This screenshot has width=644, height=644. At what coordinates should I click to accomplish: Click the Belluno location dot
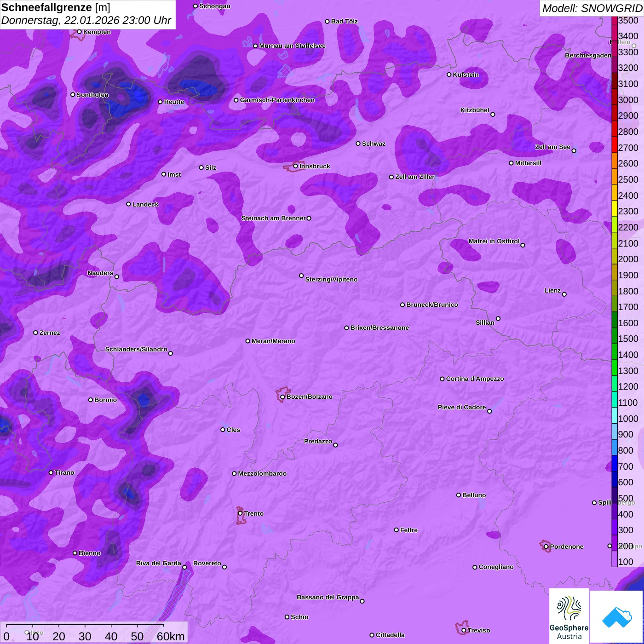click(459, 495)
